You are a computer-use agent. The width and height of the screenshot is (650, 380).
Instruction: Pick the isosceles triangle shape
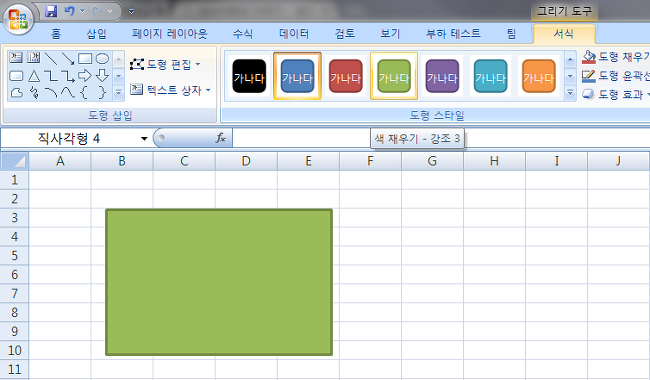(33, 76)
